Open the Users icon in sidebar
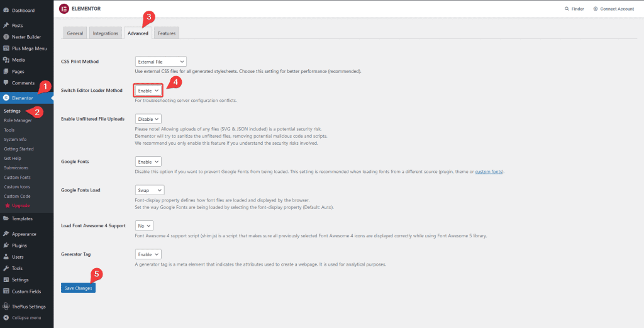The width and height of the screenshot is (644, 328). [6, 257]
